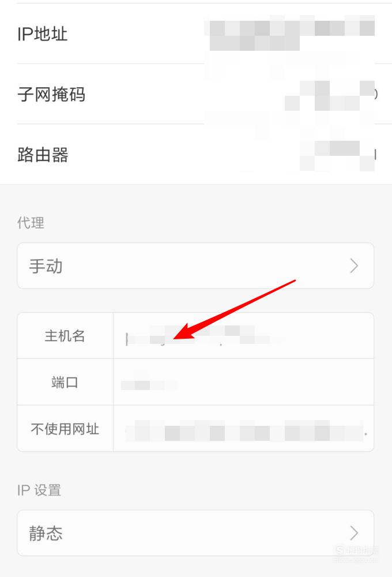This screenshot has height=577, width=392.
Task: Open the 手动 proxy mode selector
Action: click(x=195, y=265)
